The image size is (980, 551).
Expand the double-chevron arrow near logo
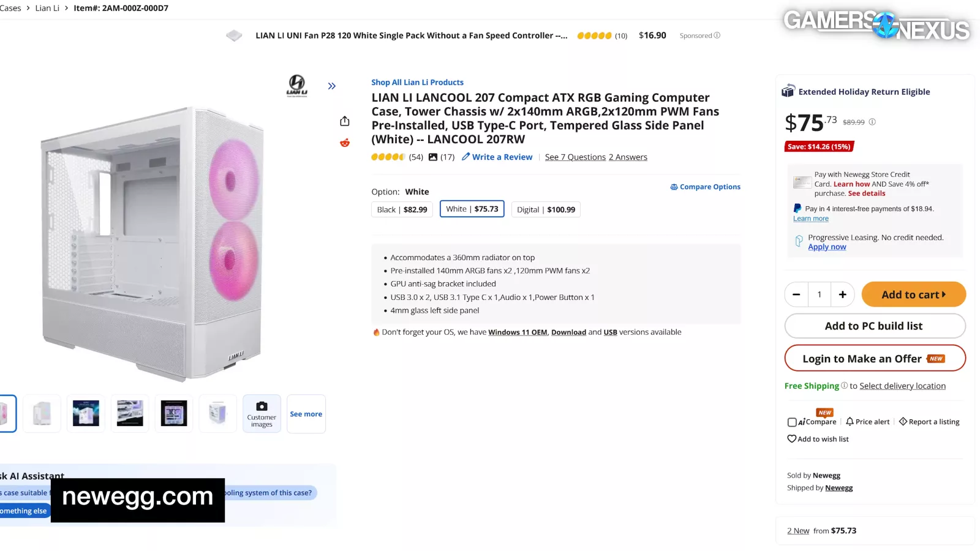tap(331, 86)
